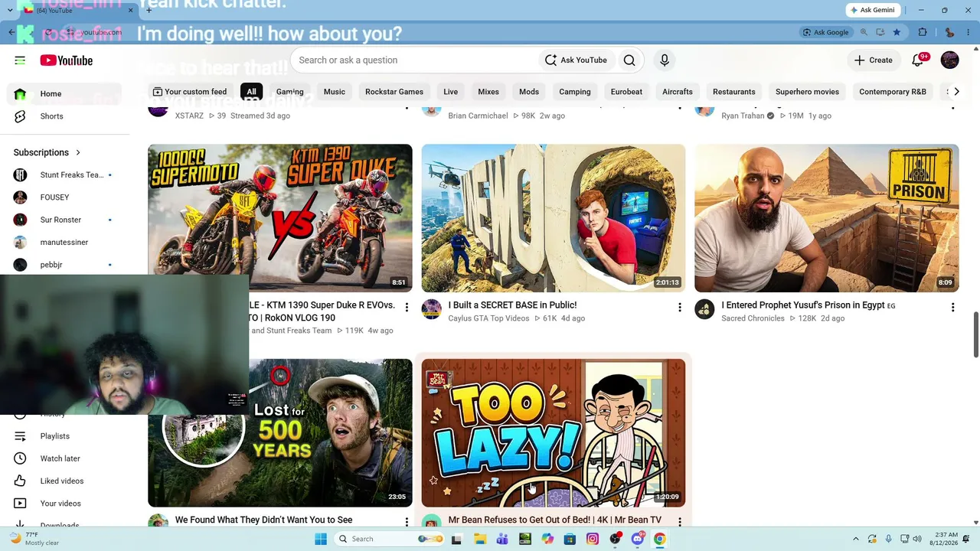The height and width of the screenshot is (551, 980).
Task: Click the magnifier search button
Action: click(x=629, y=60)
